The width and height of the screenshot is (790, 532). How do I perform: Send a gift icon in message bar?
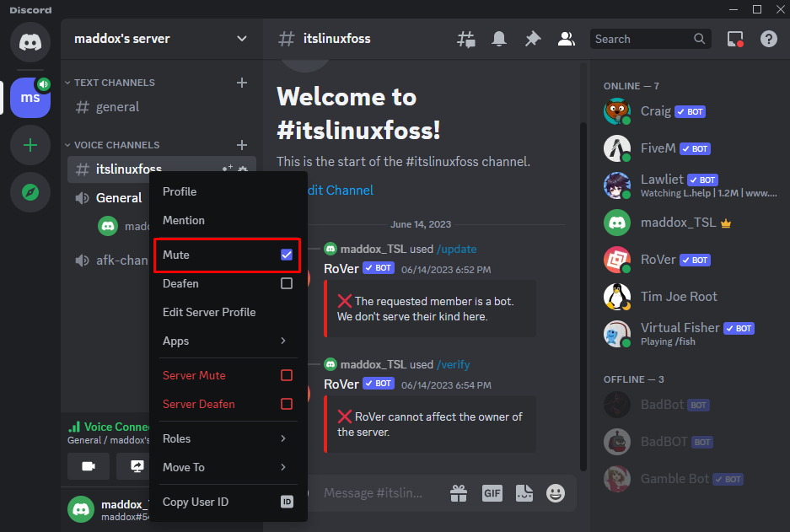point(459,493)
